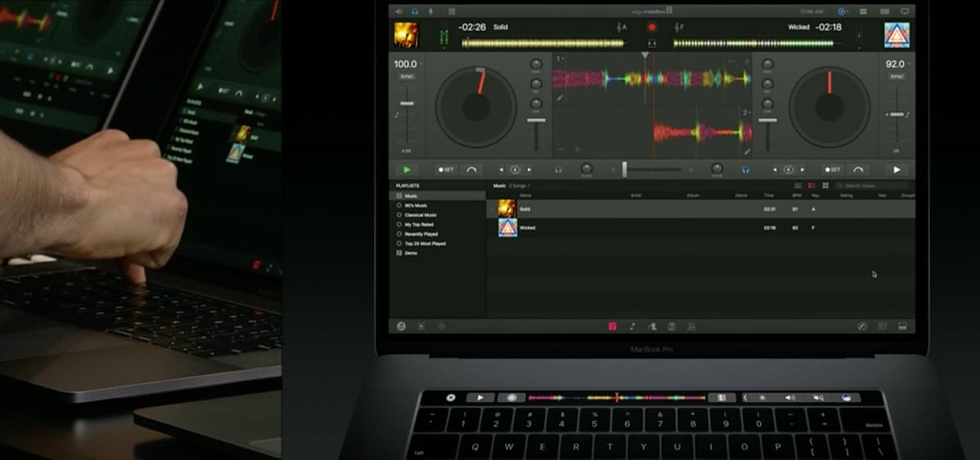980x460 pixels.
Task: Set cue point on left deck
Action: (447, 169)
